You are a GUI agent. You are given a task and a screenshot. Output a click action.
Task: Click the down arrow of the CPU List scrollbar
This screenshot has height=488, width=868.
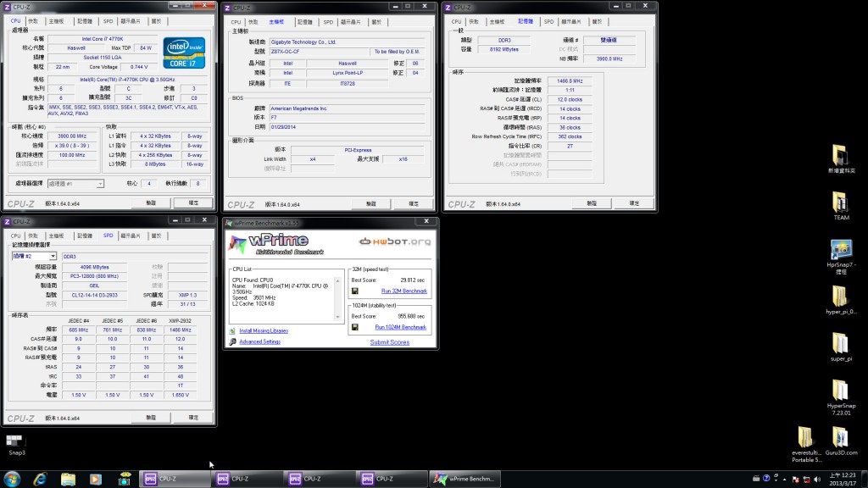pos(337,317)
